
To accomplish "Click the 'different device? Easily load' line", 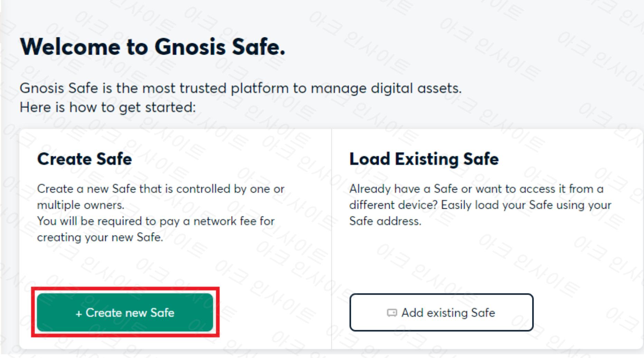I will pos(480,205).
